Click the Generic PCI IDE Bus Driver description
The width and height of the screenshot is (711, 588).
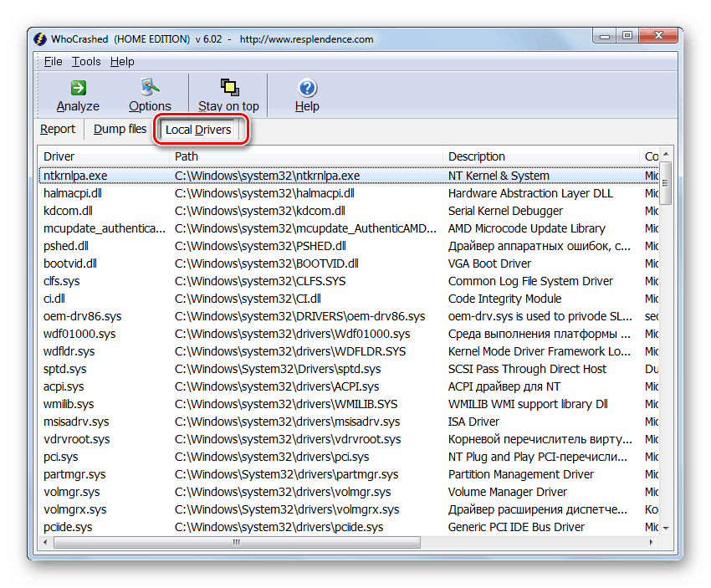coord(516,527)
